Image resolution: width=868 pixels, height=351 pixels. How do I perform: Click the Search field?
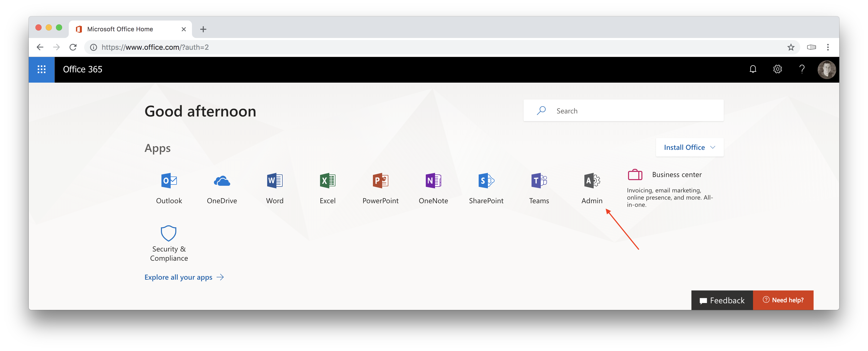pos(623,111)
